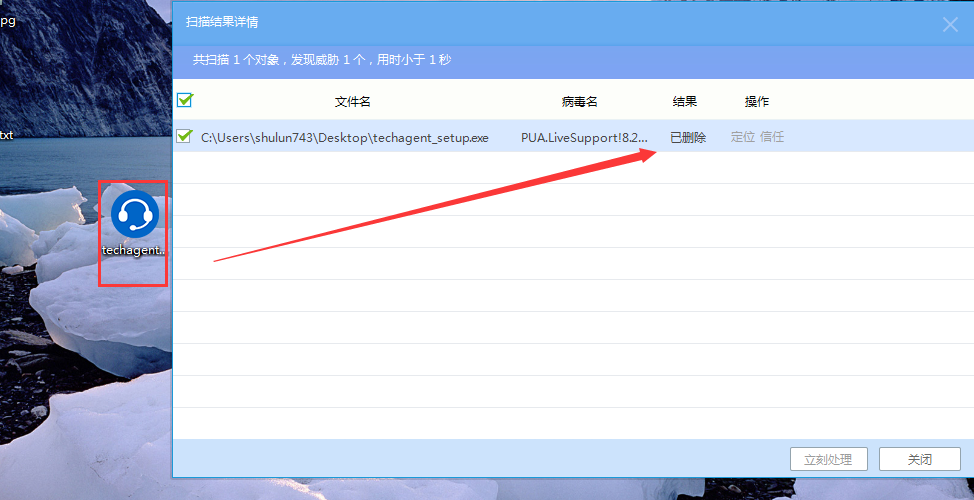
Task: Click the 病毒名 column header
Action: point(580,102)
